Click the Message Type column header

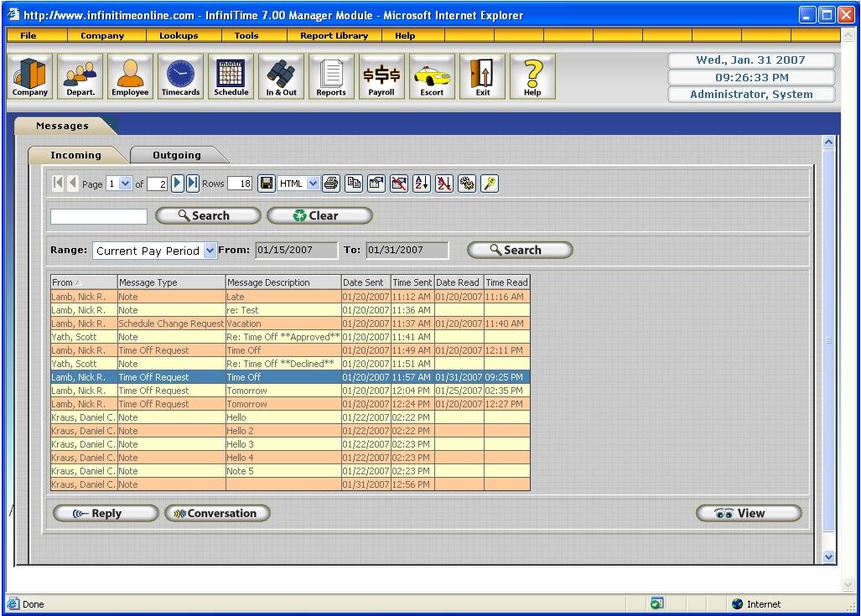pos(171,282)
